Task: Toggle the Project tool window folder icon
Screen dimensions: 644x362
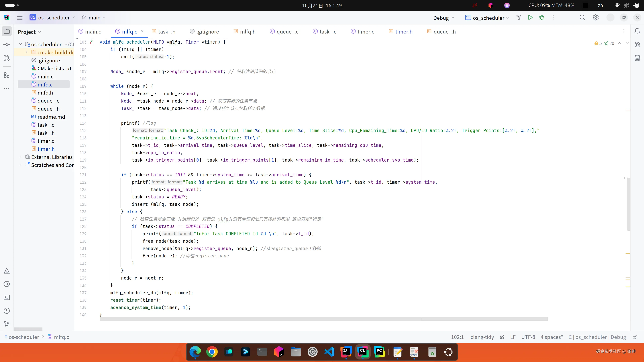Action: (x=7, y=31)
